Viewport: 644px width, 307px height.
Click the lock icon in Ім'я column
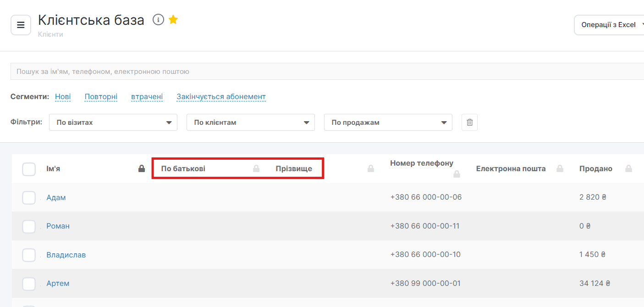click(x=142, y=168)
